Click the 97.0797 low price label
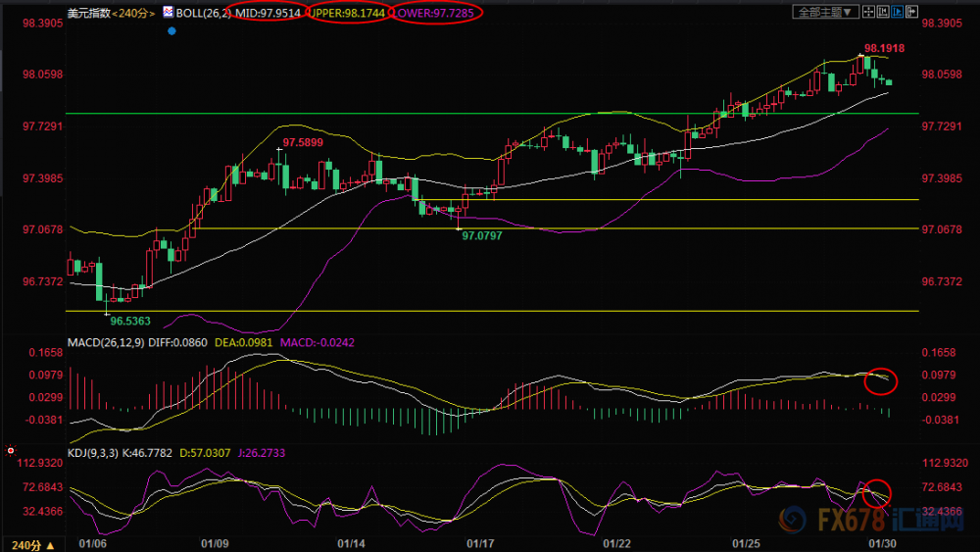The width and height of the screenshot is (980, 552). point(482,235)
